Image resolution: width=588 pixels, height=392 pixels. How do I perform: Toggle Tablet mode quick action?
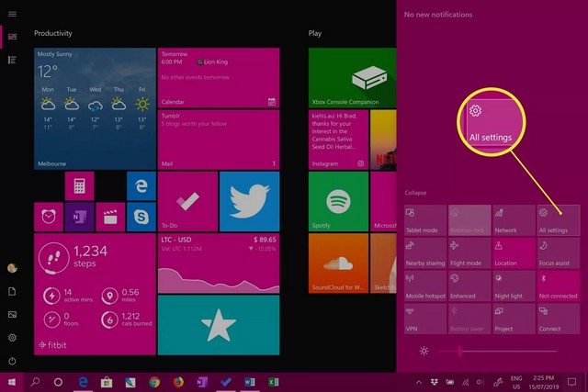click(x=425, y=220)
